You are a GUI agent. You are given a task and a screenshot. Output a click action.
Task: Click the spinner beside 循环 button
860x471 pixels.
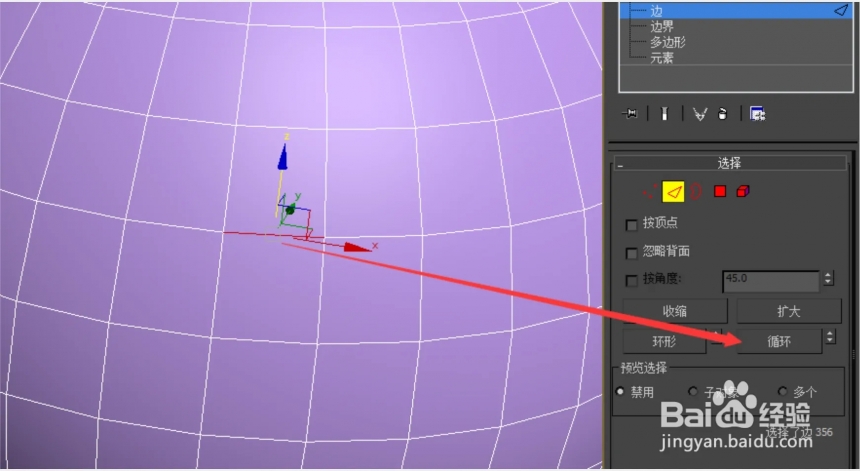click(x=830, y=337)
